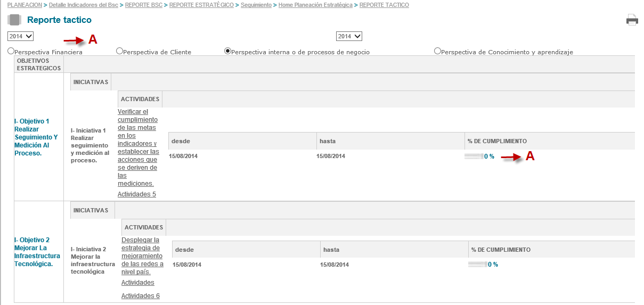Open the right 2014 year dropdown
644x305 pixels.
349,36
